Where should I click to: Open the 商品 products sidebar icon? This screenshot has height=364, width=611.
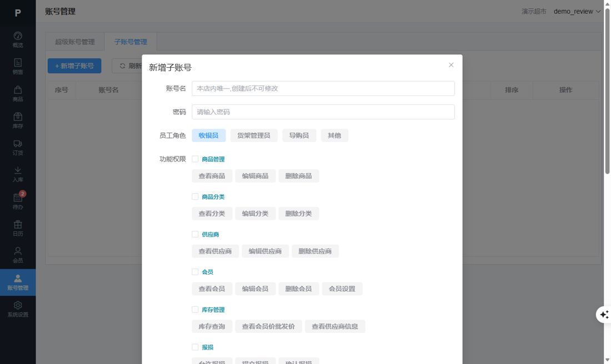[x=18, y=93]
